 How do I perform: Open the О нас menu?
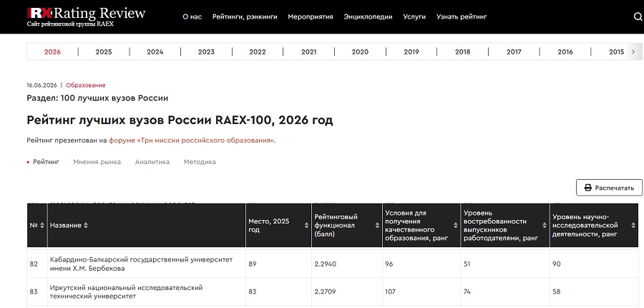(x=192, y=17)
